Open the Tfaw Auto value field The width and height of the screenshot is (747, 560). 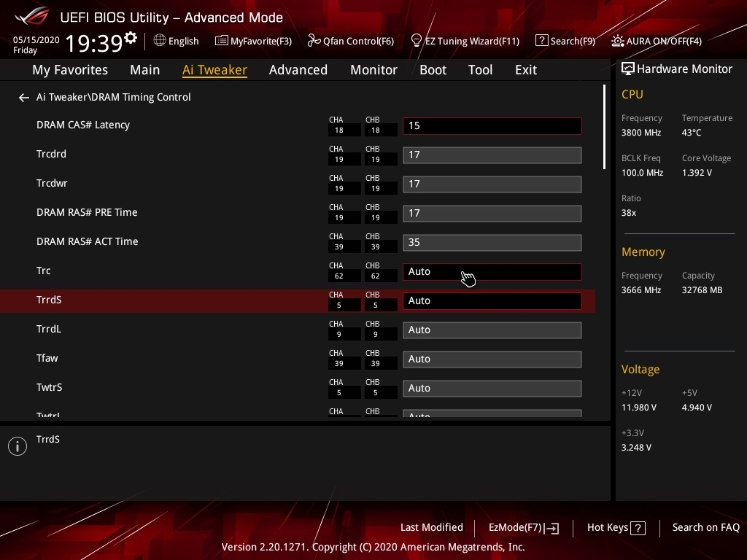pos(492,359)
